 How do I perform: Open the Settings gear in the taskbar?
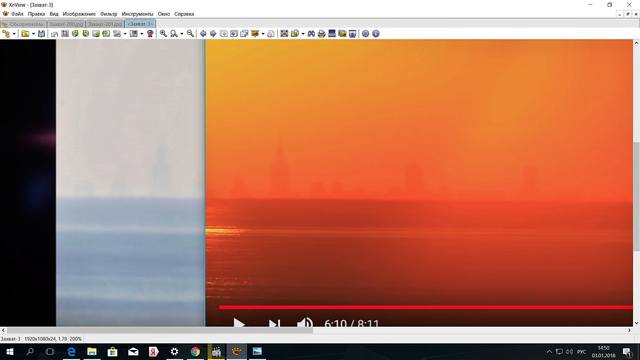pyautogui.click(x=174, y=351)
